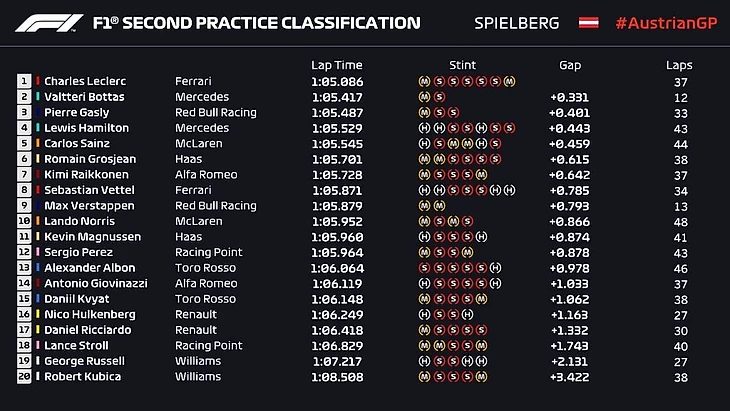Image resolution: width=730 pixels, height=411 pixels.
Task: Click the soft tyre icon in Bottas's stint
Action: coord(439,97)
